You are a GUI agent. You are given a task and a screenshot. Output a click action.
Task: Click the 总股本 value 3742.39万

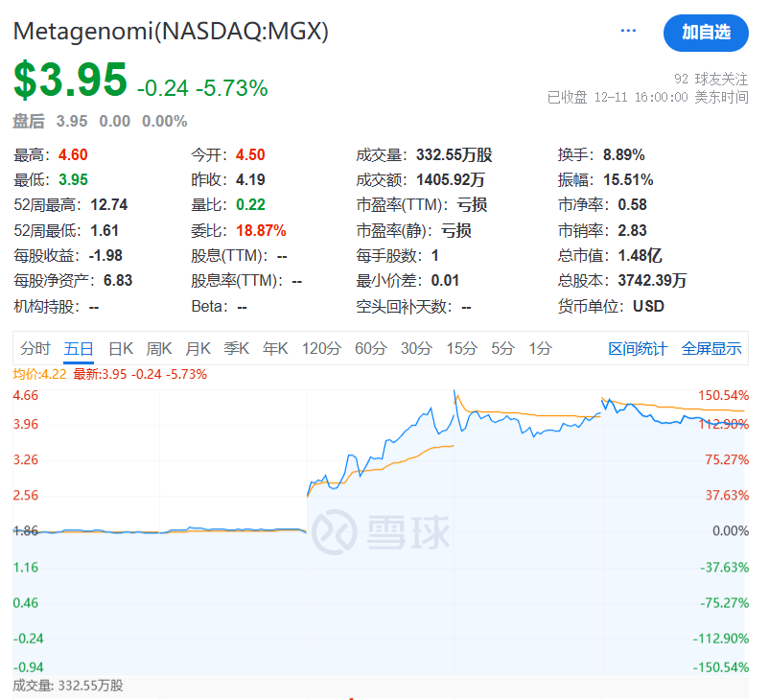point(652,281)
